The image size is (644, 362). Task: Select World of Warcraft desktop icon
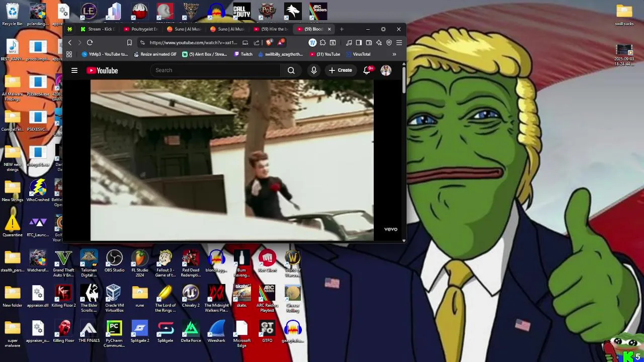click(293, 262)
